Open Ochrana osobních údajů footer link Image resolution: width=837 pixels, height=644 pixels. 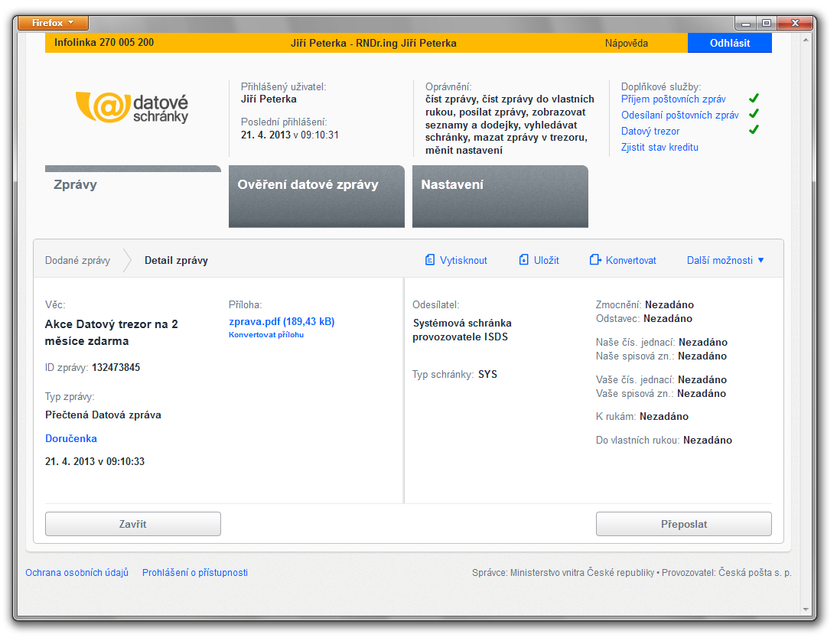point(77,573)
